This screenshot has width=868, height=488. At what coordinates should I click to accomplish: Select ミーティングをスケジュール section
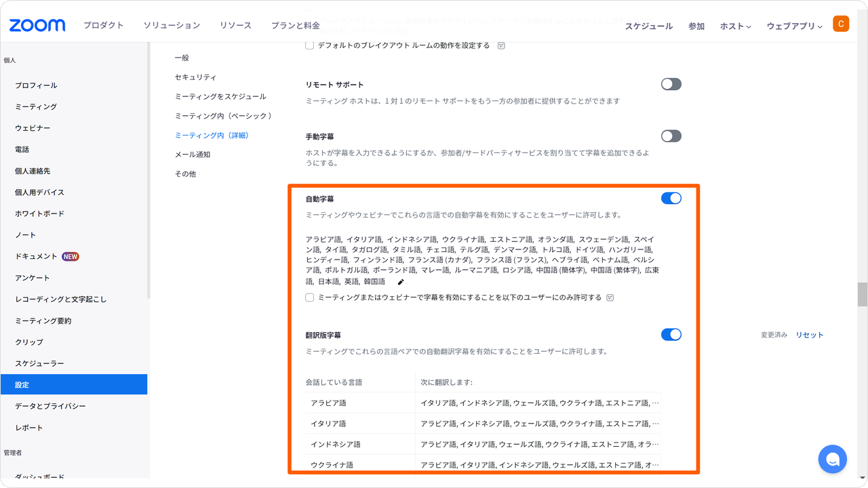pyautogui.click(x=220, y=96)
